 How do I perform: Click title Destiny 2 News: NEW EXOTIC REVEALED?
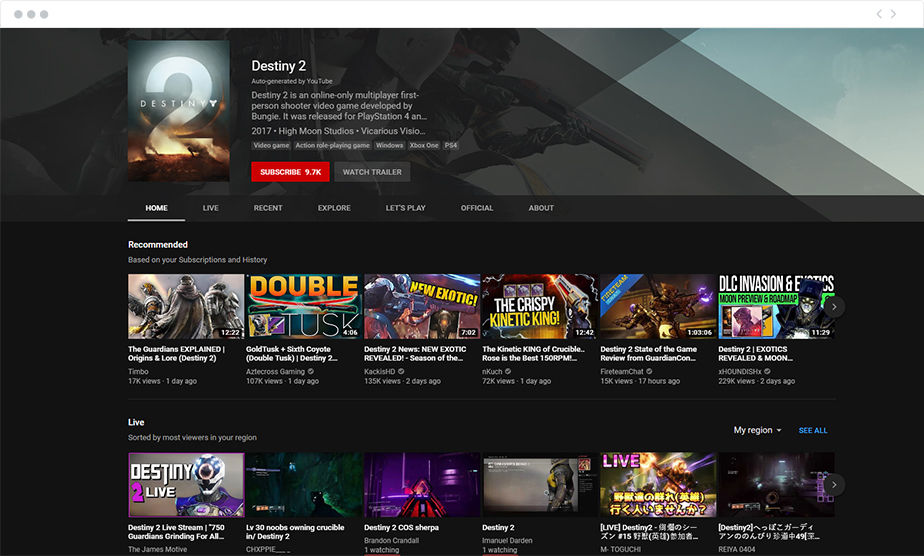(x=415, y=353)
